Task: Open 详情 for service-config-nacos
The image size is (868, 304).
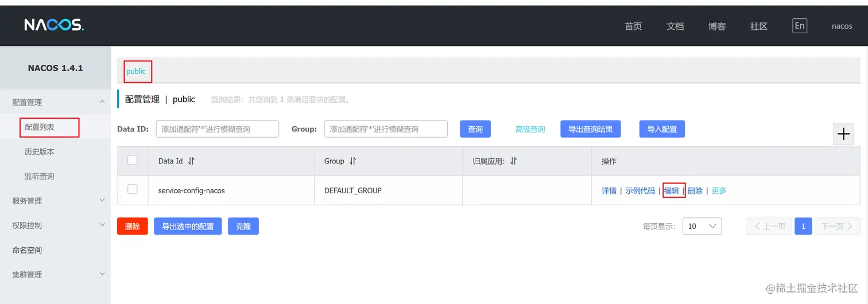Action: (609, 190)
